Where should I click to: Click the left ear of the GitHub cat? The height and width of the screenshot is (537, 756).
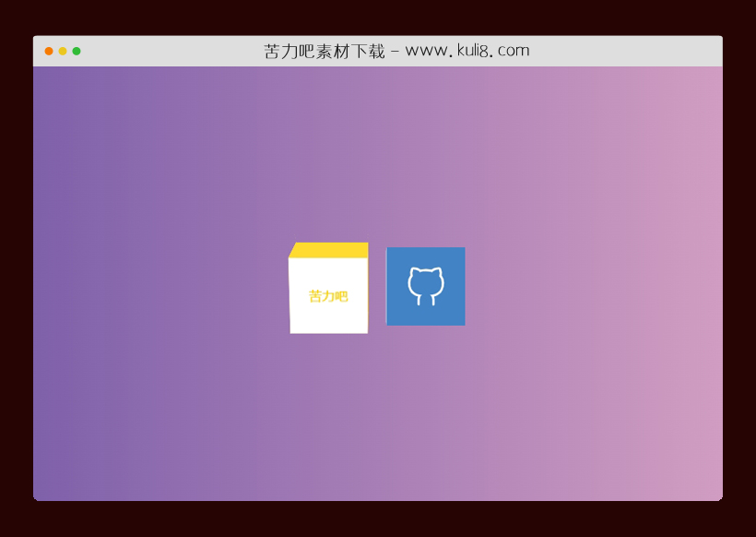pos(413,271)
